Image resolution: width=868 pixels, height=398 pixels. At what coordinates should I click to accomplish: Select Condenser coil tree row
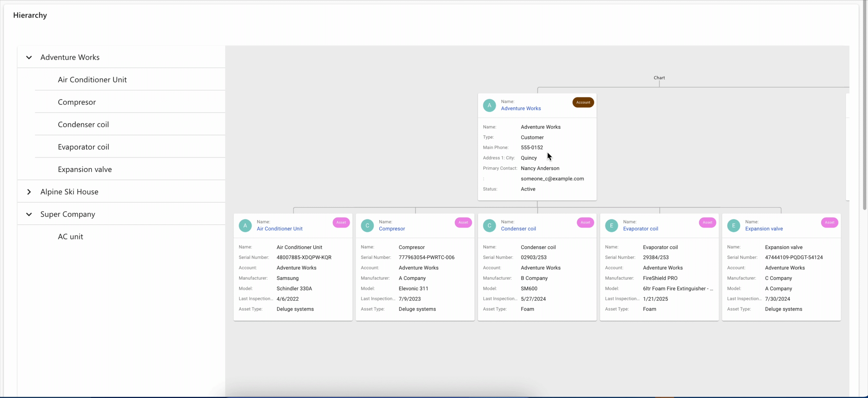[130, 124]
